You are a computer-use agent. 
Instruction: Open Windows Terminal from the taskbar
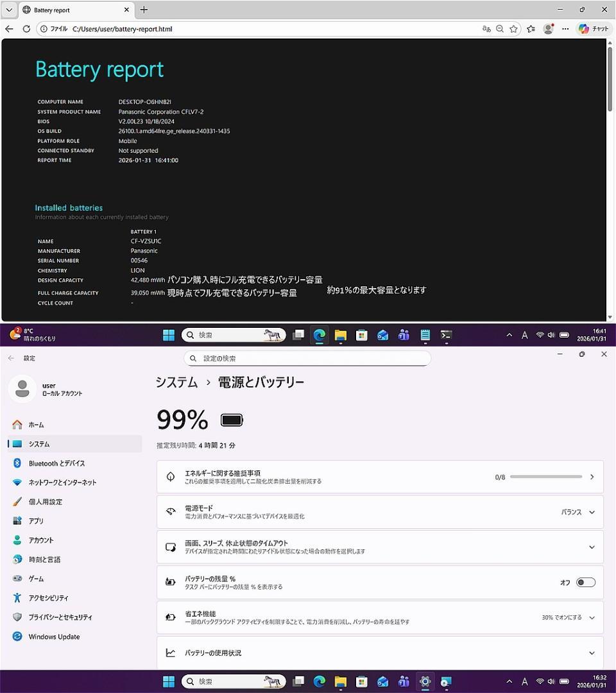[447, 334]
